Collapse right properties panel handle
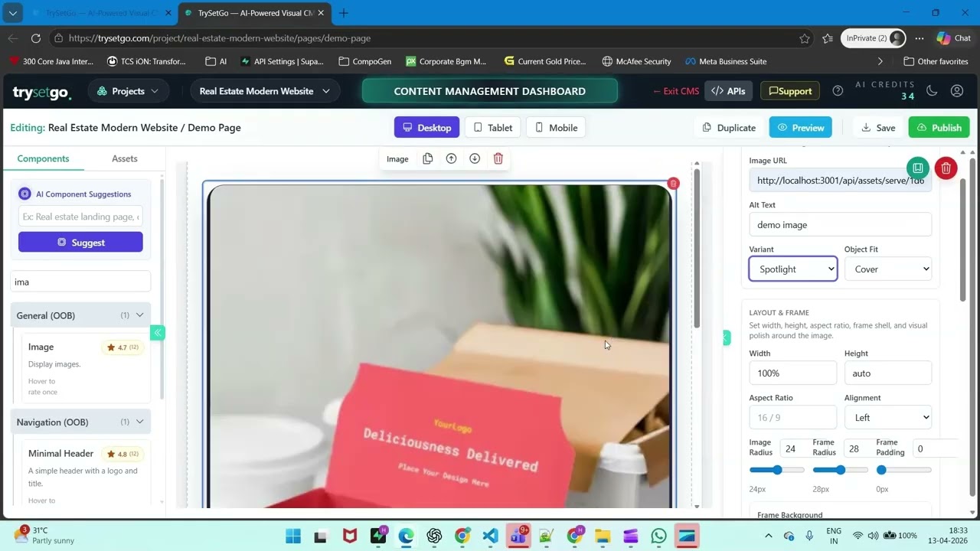 tap(727, 337)
